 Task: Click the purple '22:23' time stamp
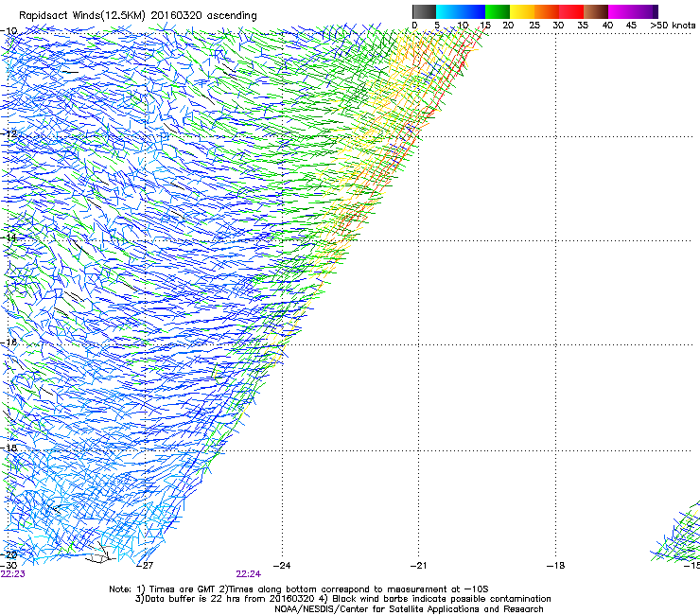pos(13,574)
